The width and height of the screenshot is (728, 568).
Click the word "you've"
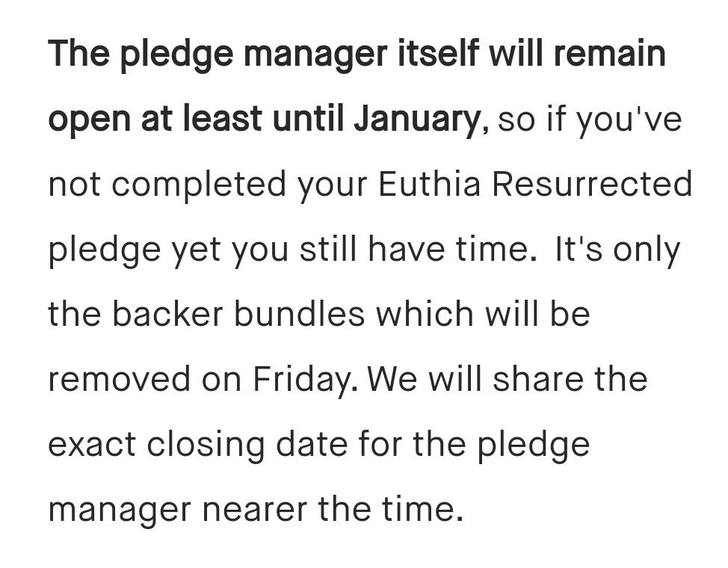629,120
